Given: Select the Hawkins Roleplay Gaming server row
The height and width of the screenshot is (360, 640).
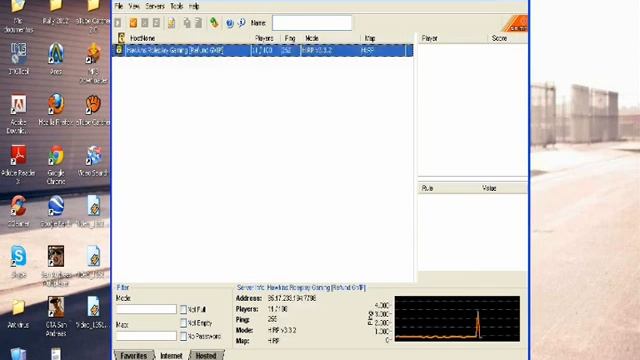Looking at the screenshot, I should point(262,50).
